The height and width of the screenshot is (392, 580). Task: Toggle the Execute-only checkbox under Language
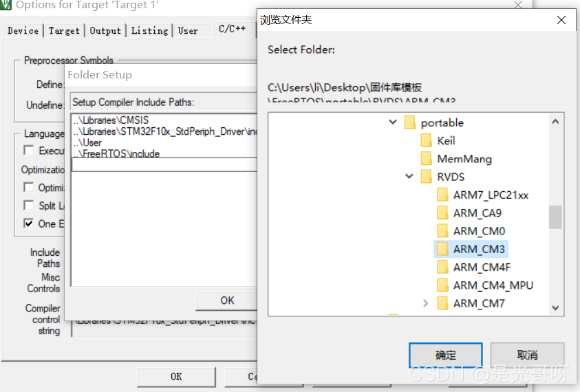pyautogui.click(x=28, y=151)
